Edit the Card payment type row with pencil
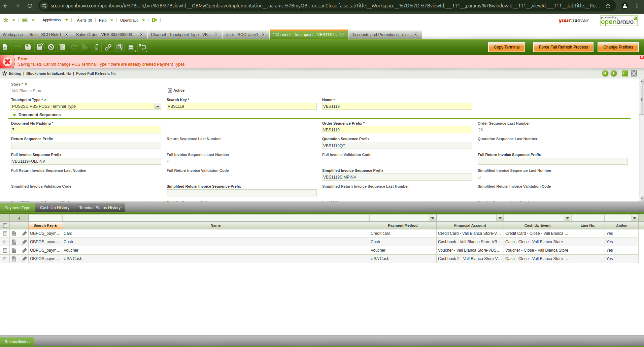The height and width of the screenshot is (347, 644). coord(24,233)
